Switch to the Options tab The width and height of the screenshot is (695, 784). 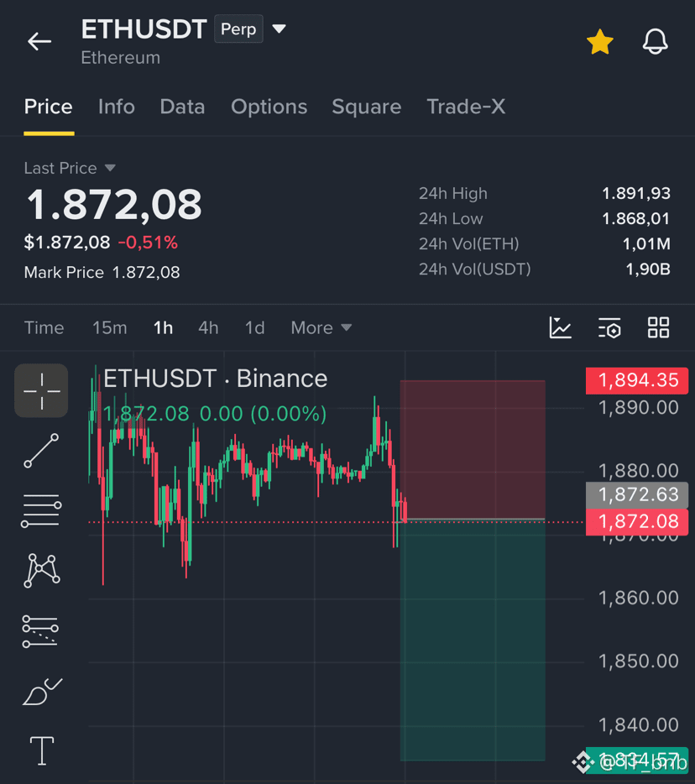269,107
